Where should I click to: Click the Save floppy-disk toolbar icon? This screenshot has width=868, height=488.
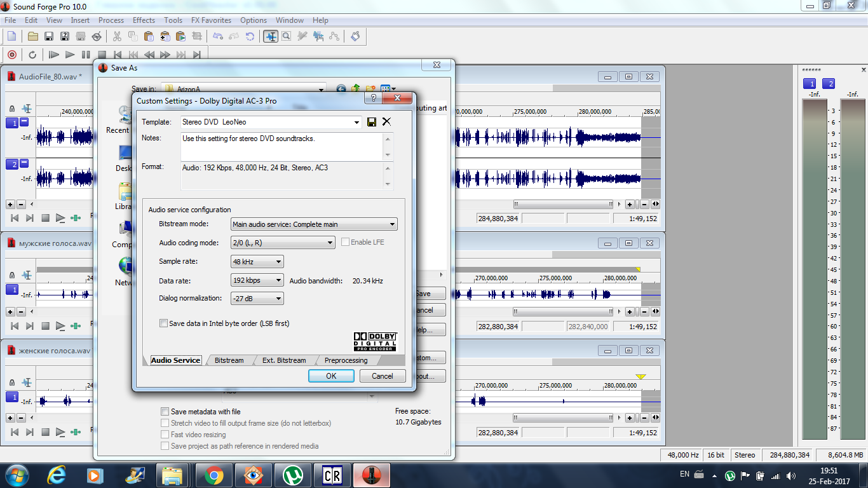coord(49,36)
